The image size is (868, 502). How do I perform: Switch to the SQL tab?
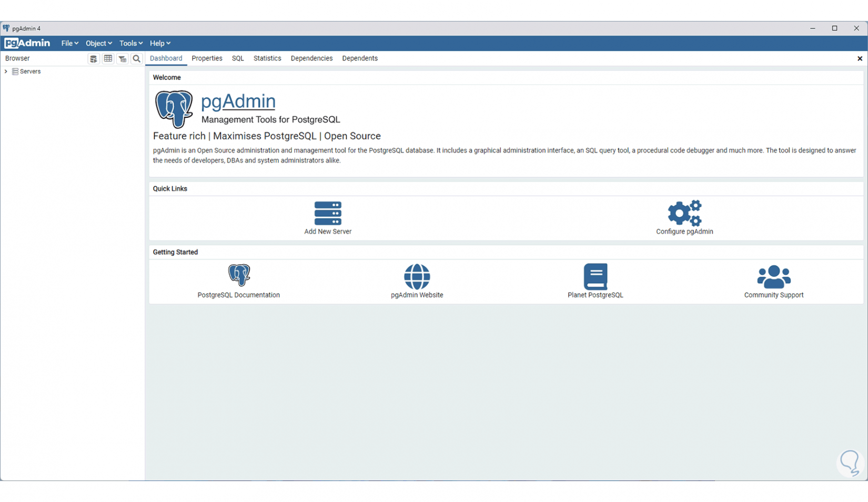(x=238, y=58)
